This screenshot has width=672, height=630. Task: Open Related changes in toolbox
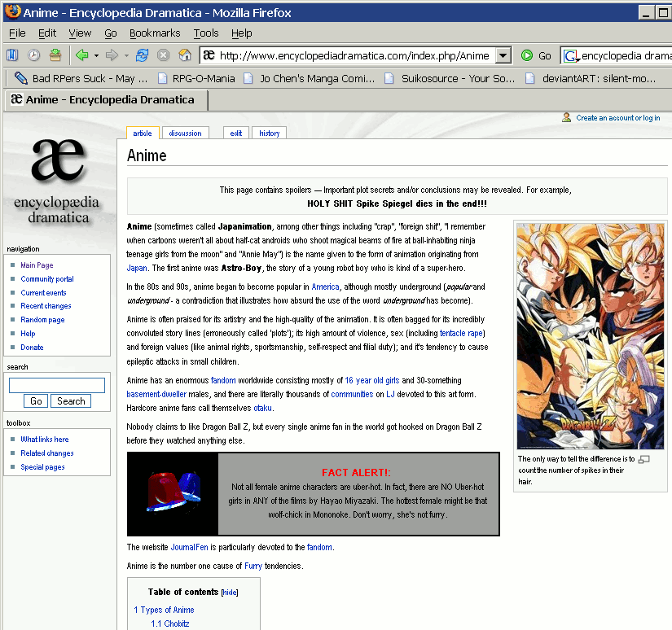point(47,453)
